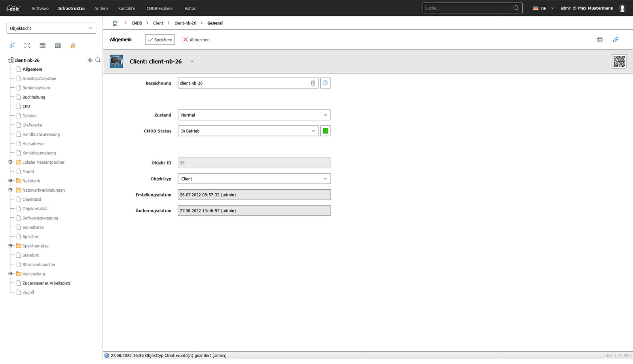Screen dimensions: 633x364
Task: Click the Abbrechen button
Action: tap(196, 40)
